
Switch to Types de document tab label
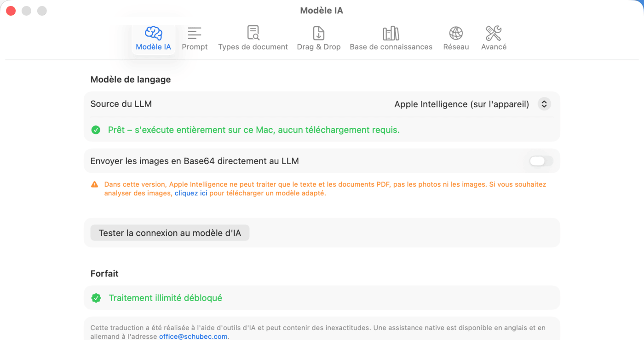(x=253, y=47)
